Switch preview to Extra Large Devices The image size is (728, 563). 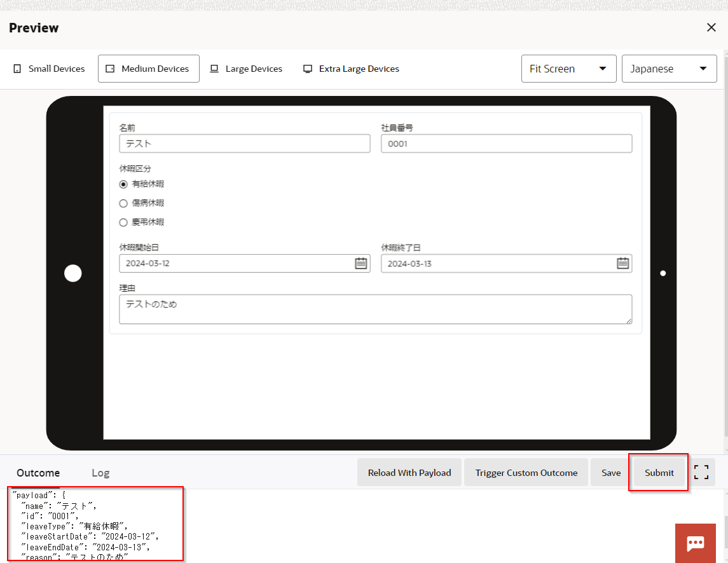(x=351, y=69)
